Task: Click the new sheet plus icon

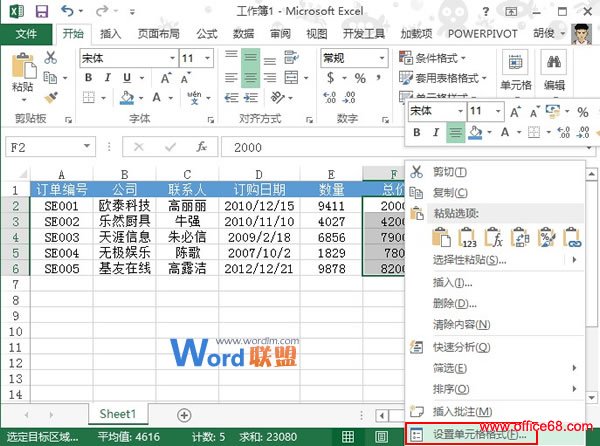Action: [x=184, y=415]
